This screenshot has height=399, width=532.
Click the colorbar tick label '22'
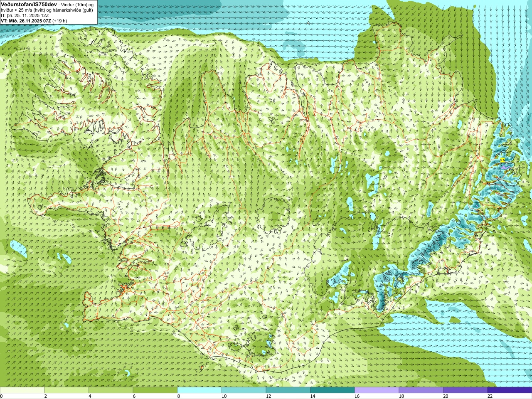click(x=490, y=396)
